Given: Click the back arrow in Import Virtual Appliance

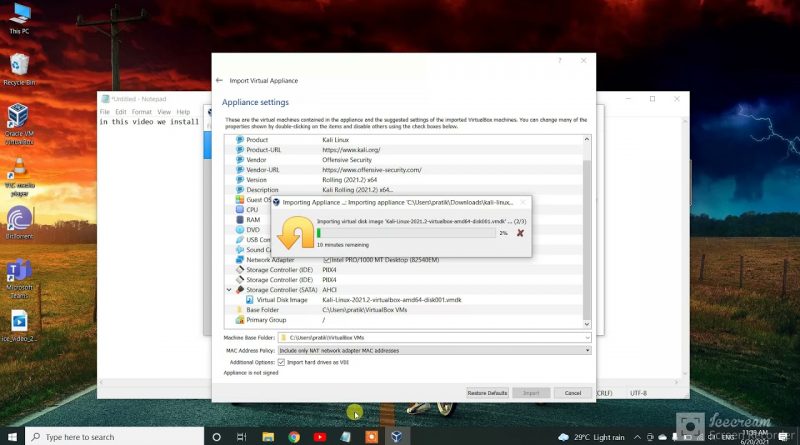Looking at the screenshot, I should pyautogui.click(x=219, y=81).
